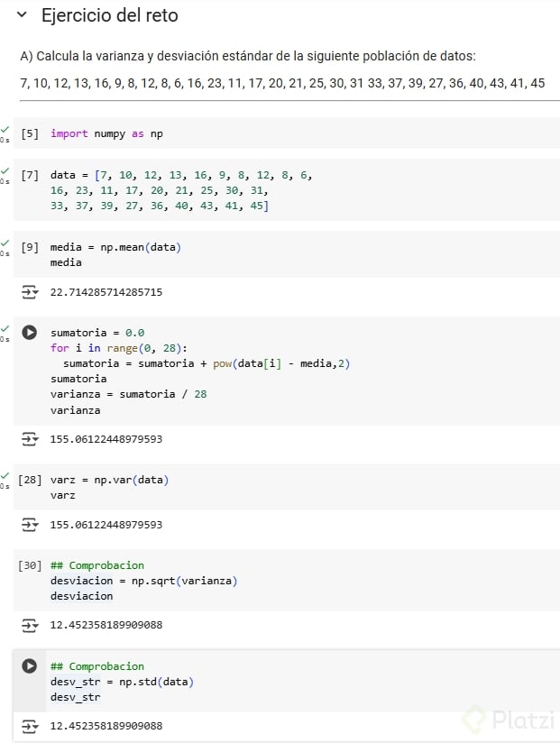Click output icon below the np.std cell
Screen dimensions: 560x743
[x=30, y=725]
